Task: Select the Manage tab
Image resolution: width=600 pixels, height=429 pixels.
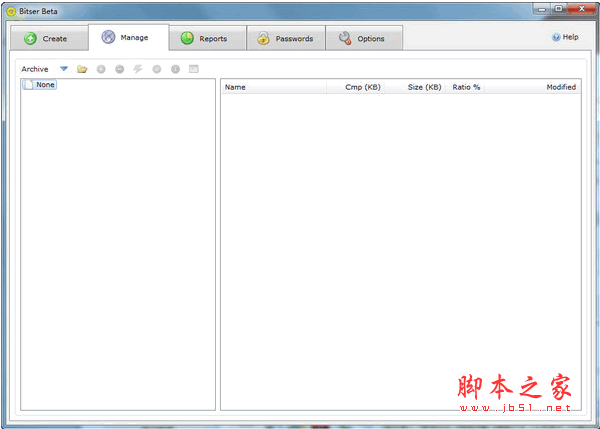Action: (x=129, y=38)
